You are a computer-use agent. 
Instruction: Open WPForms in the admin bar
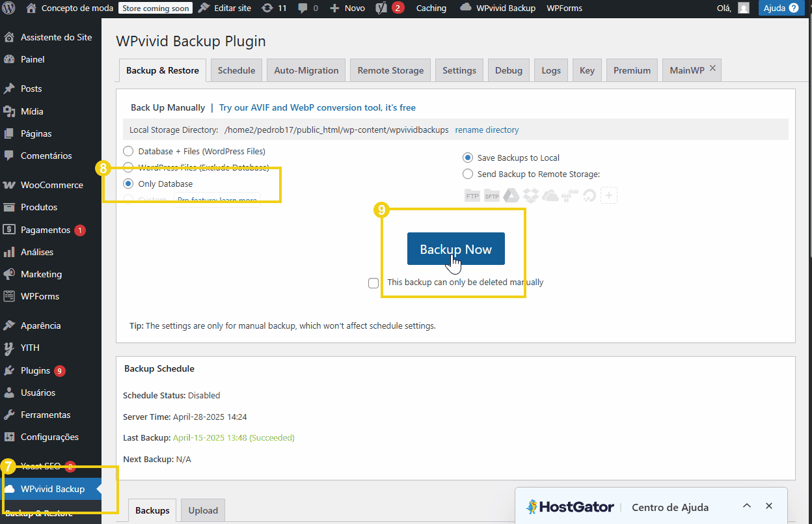click(x=565, y=8)
